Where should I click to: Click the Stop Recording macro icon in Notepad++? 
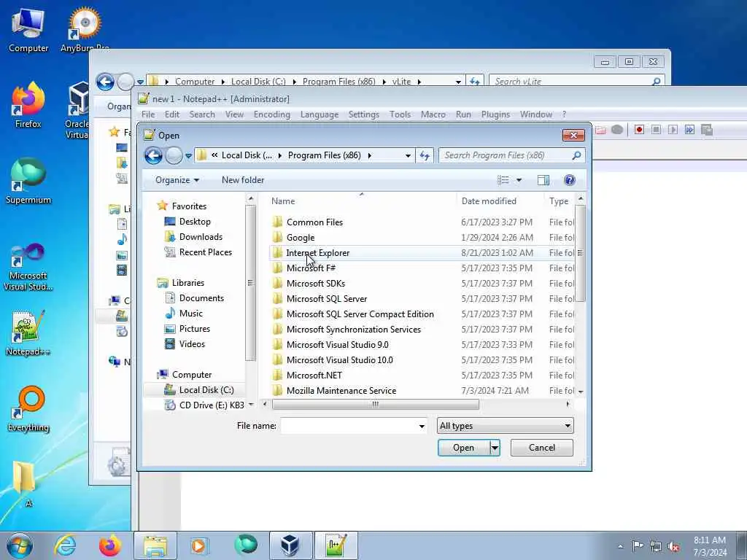(x=656, y=130)
